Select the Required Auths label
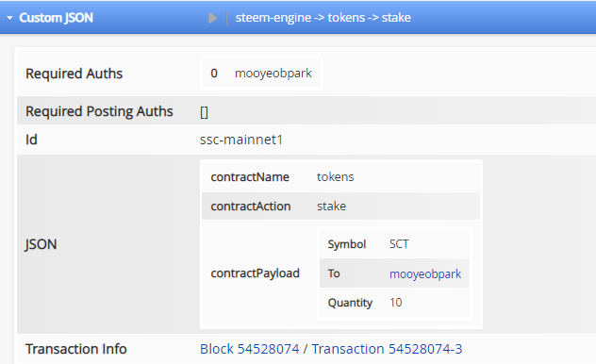Screen dimensions: 596x364 tap(74, 74)
